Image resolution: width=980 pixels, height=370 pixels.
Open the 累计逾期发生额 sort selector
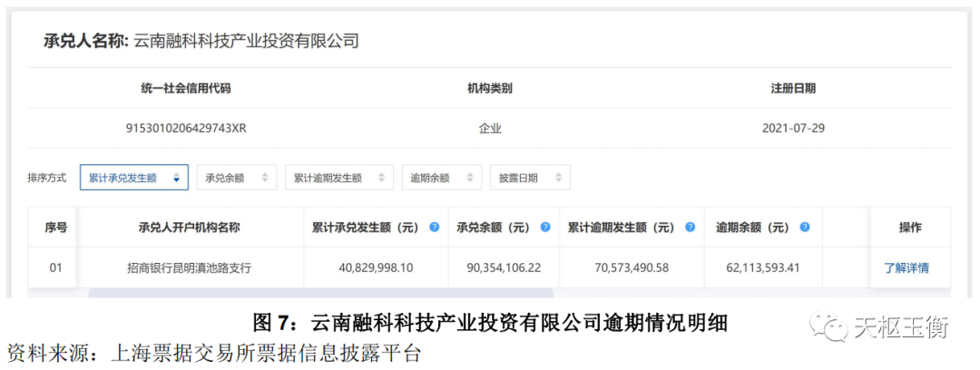click(x=339, y=178)
